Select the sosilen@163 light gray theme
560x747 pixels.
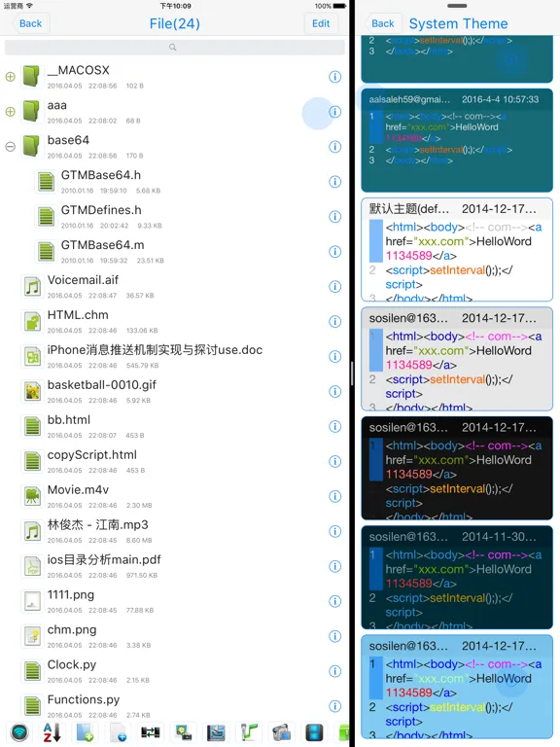(x=457, y=359)
